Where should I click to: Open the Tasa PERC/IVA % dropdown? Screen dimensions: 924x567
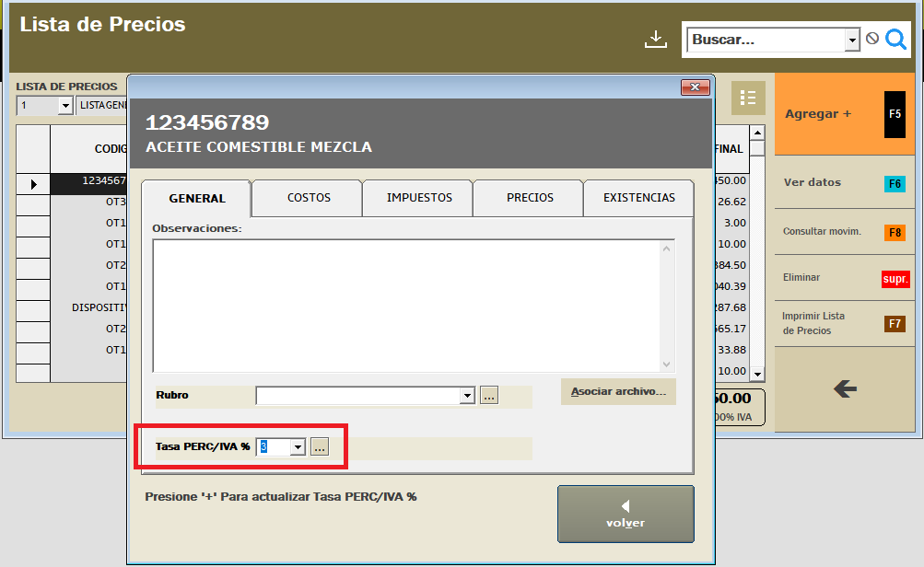coord(297,446)
